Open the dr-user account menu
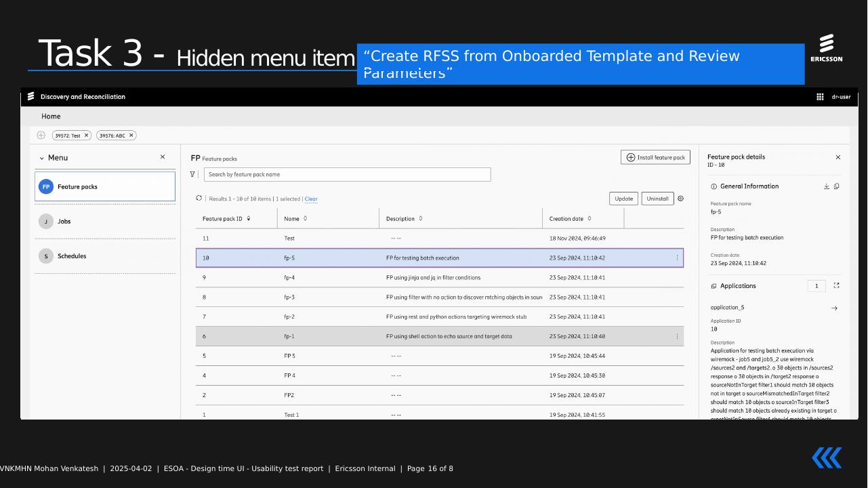This screenshot has height=488, width=868. point(841,97)
